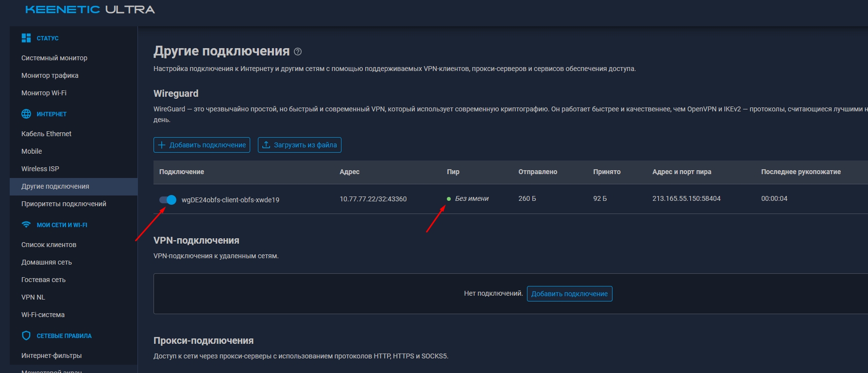
Task: Open Сетевые правила section header
Action: click(64, 336)
